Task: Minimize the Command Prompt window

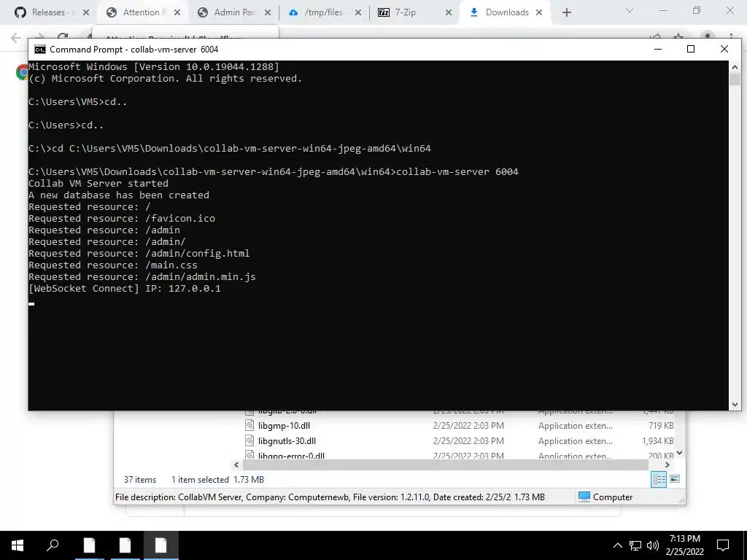Action: tap(658, 49)
